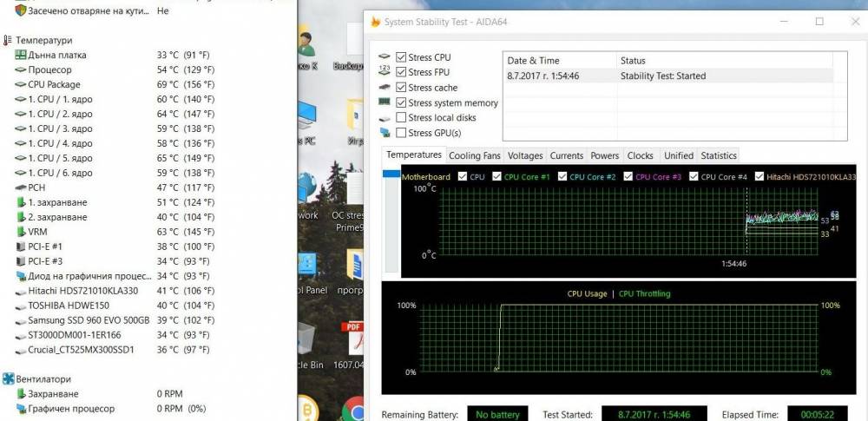Screen dimensions: 868x421
Task: Open the Currents tab
Action: point(566,155)
